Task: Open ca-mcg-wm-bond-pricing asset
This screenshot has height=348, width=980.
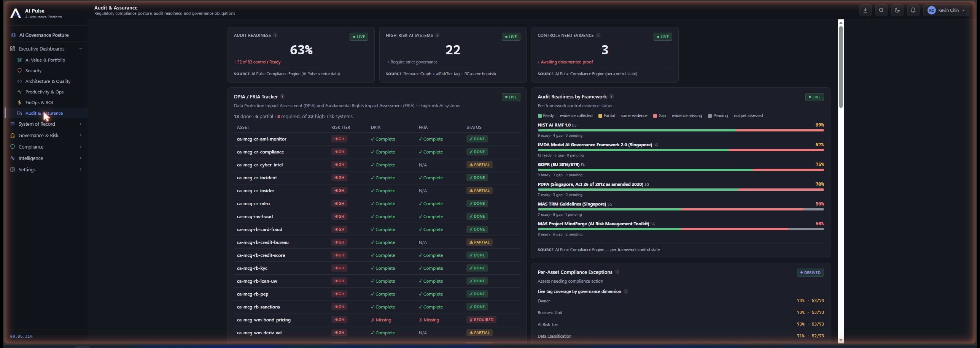Action: pyautogui.click(x=264, y=320)
